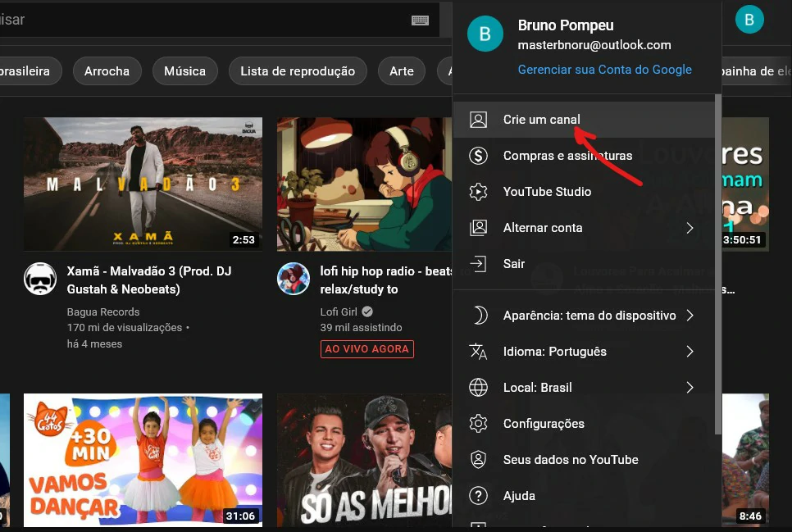
Task: Open Compras e assinaturas
Action: click(584, 156)
